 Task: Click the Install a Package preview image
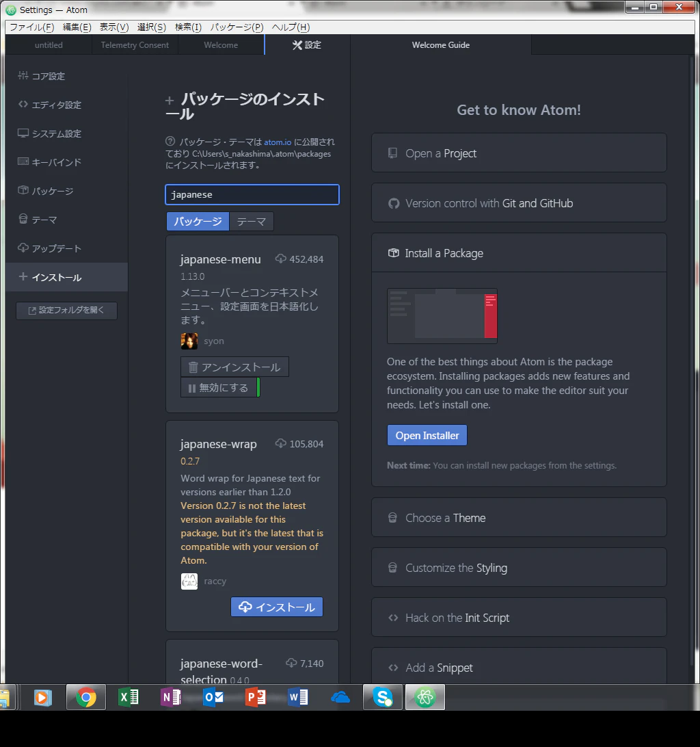(x=442, y=316)
